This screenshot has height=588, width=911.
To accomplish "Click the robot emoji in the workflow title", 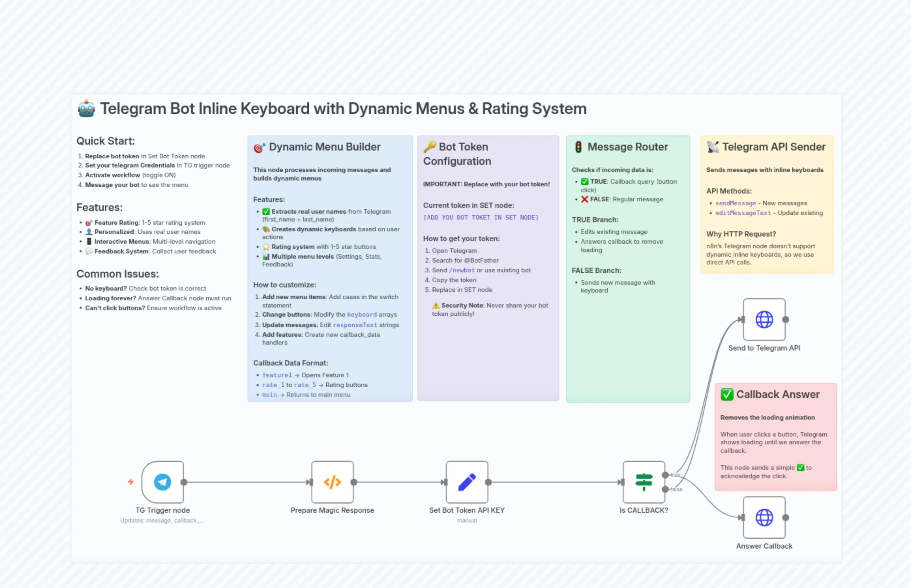I will [86, 109].
